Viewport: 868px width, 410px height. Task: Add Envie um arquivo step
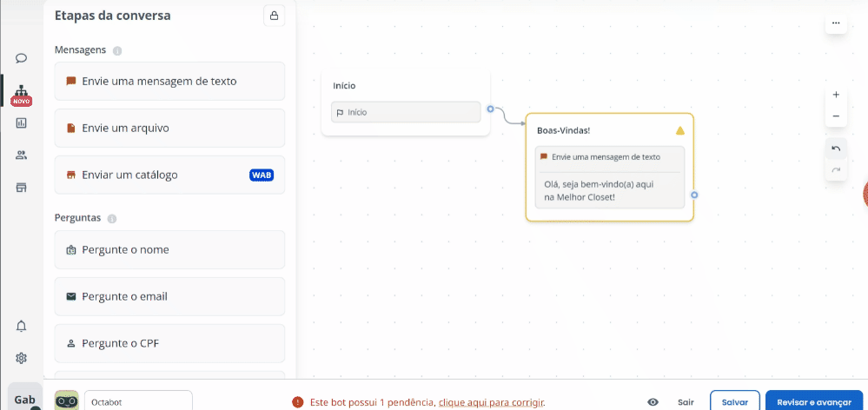pos(169,129)
